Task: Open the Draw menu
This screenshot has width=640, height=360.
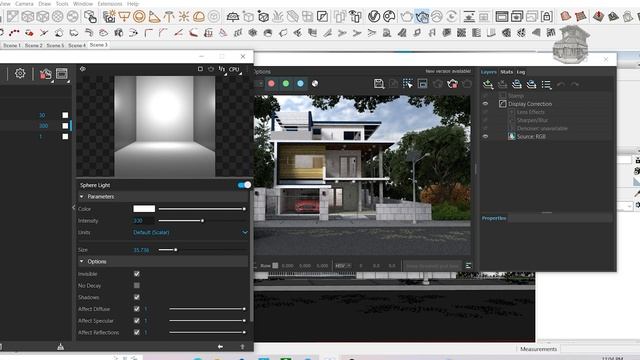Action: click(x=44, y=4)
